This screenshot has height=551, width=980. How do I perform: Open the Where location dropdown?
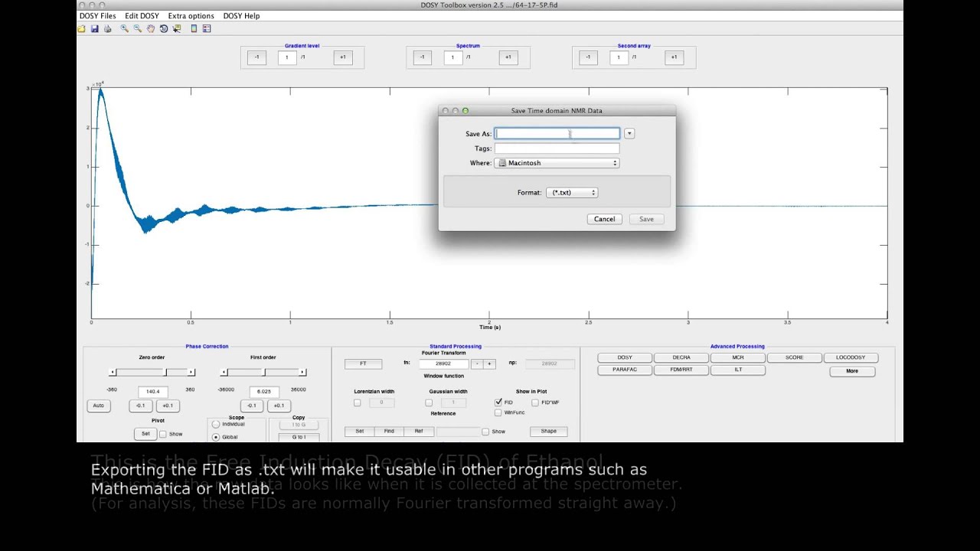557,163
